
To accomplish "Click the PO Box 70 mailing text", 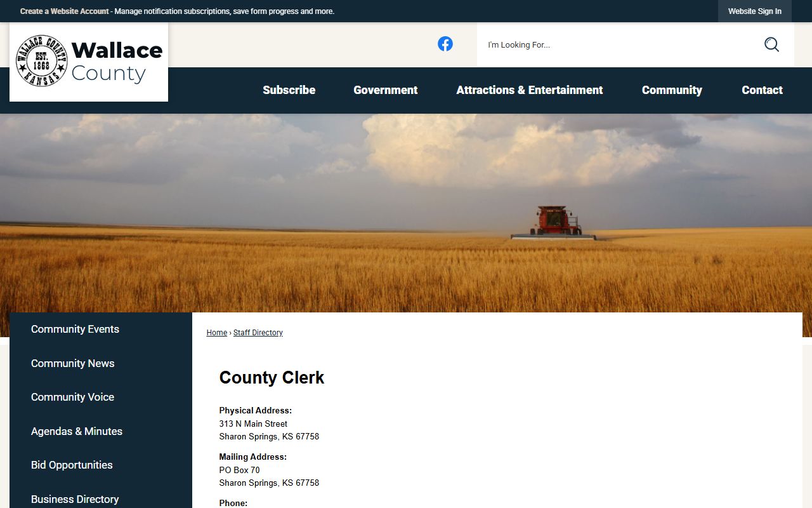I will click(x=239, y=470).
